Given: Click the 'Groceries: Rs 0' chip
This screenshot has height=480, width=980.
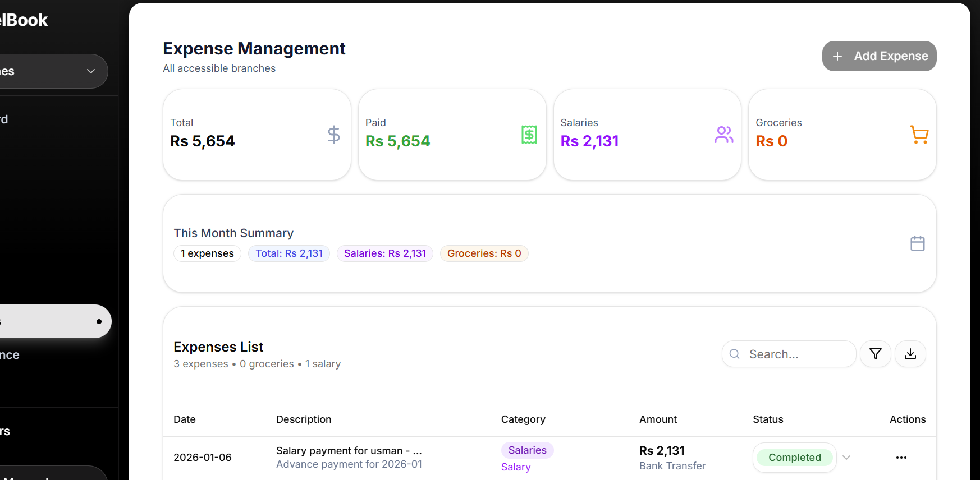Looking at the screenshot, I should (x=484, y=253).
